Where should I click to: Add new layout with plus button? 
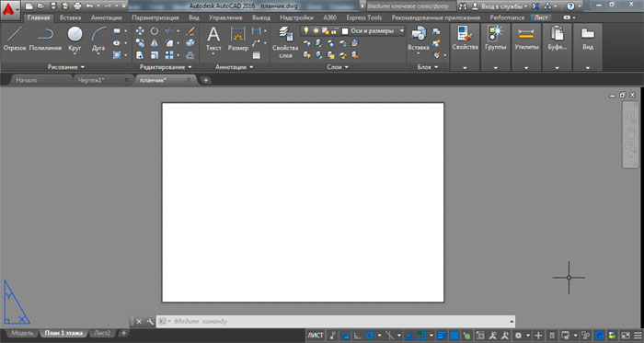[123, 333]
